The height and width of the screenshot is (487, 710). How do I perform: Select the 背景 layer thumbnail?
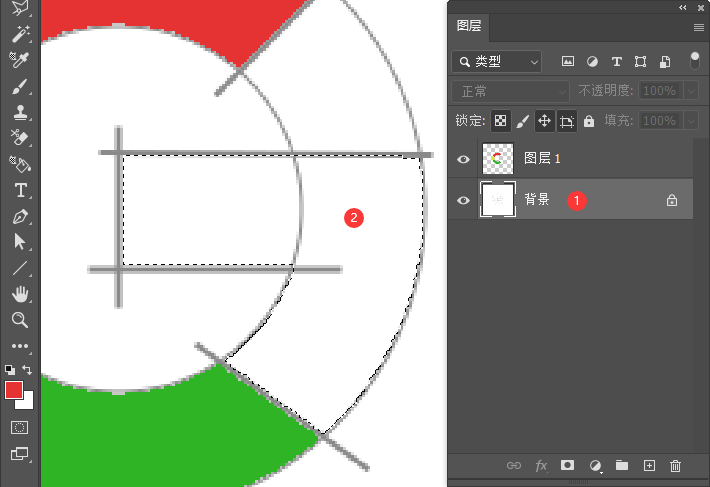[x=498, y=199]
